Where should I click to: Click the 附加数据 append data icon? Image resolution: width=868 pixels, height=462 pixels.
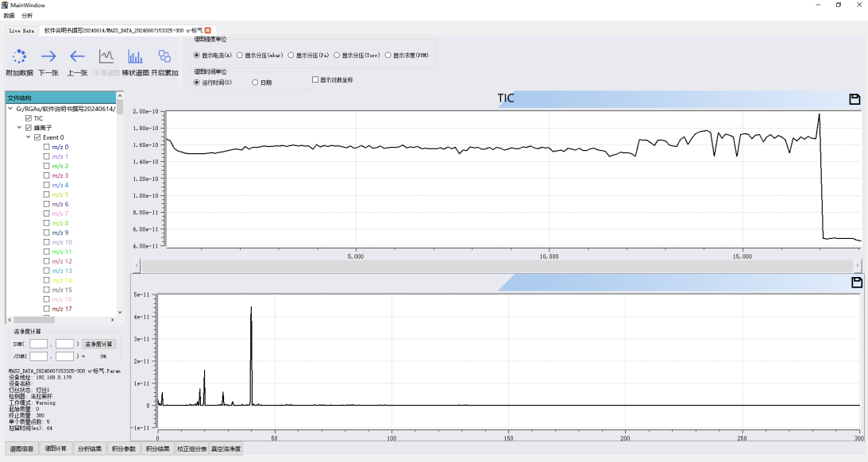point(19,57)
